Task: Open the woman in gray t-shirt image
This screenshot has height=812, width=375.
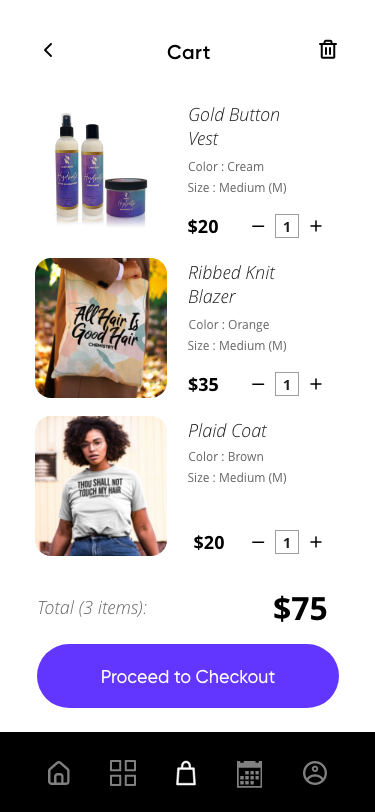Action: (x=101, y=486)
